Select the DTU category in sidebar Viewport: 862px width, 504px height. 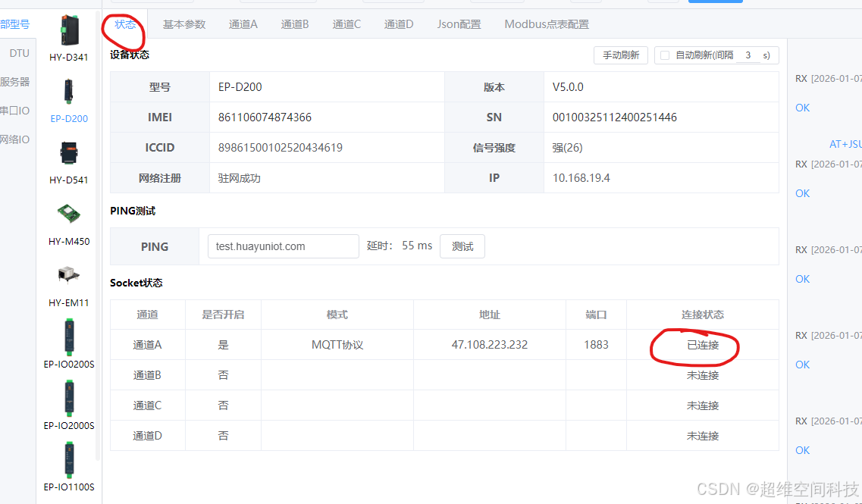pyautogui.click(x=19, y=53)
